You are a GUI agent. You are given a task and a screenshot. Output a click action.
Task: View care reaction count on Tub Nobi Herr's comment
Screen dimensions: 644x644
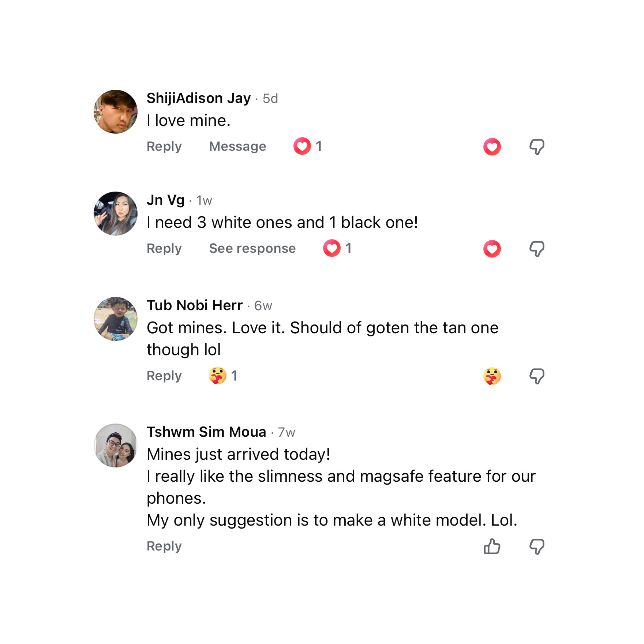(x=223, y=376)
